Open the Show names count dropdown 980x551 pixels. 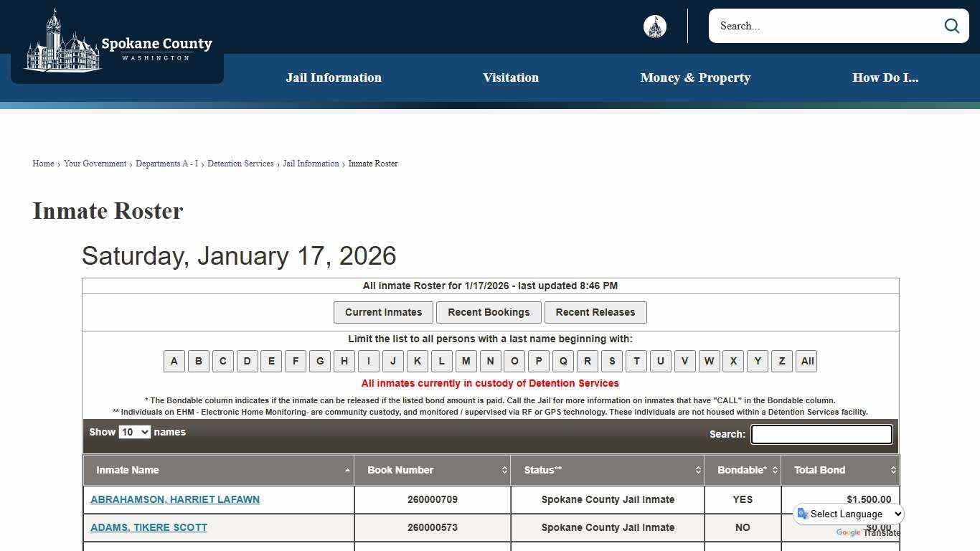point(134,432)
